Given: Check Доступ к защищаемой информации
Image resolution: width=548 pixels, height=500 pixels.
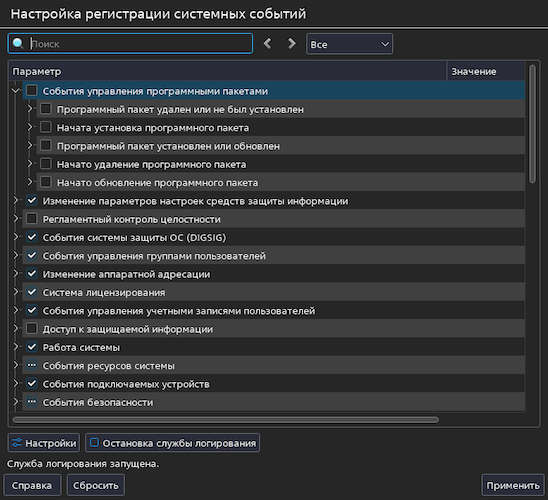Looking at the screenshot, I should pyautogui.click(x=32, y=329).
